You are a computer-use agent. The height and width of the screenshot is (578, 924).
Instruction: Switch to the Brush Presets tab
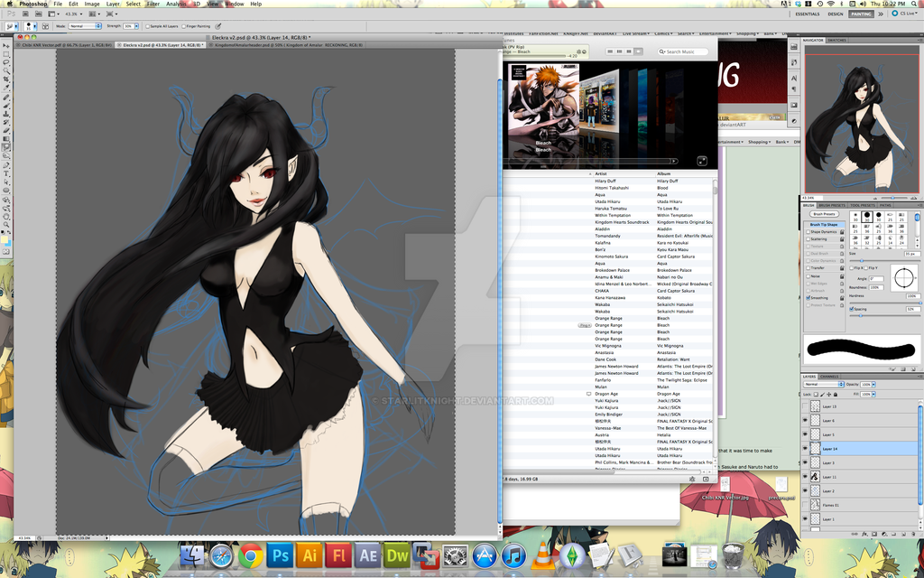(x=832, y=205)
